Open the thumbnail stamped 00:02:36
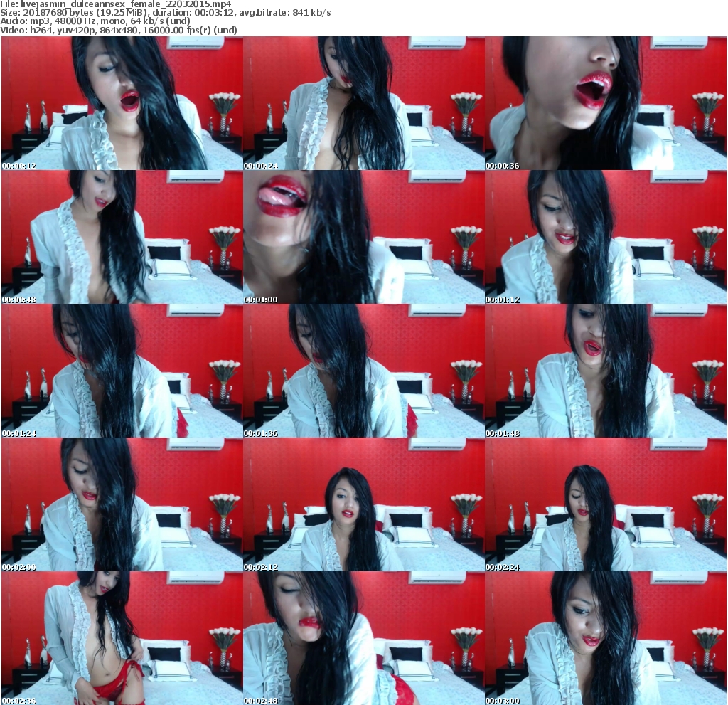 [x=122, y=639]
